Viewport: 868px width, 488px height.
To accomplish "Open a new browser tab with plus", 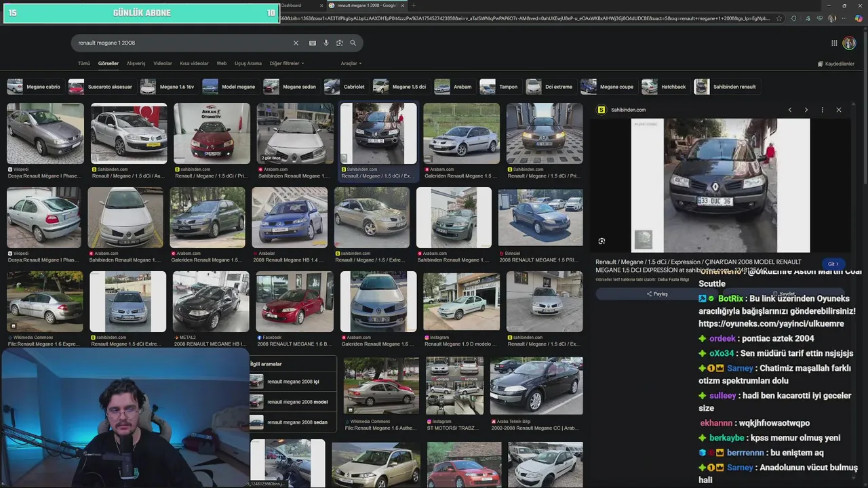I will (x=414, y=5).
